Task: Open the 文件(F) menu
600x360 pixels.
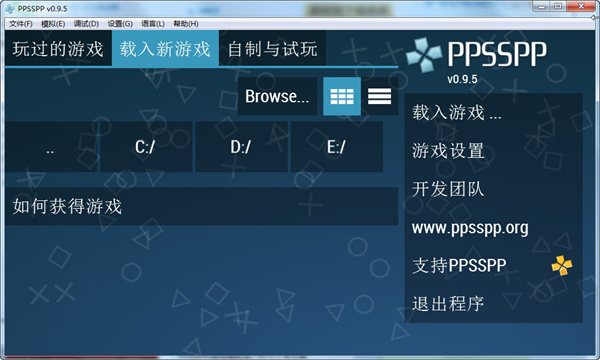Action: point(21,24)
